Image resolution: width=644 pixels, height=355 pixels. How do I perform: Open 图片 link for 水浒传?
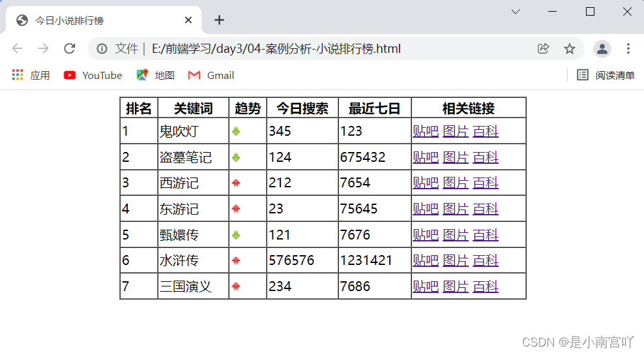[456, 260]
